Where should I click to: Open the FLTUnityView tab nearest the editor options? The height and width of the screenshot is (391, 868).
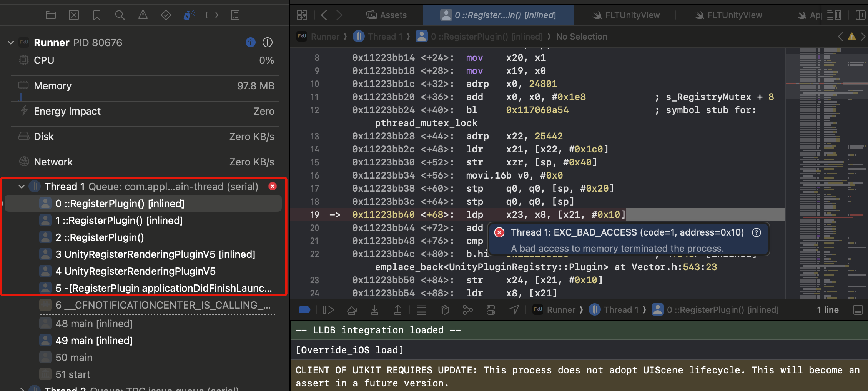pyautogui.click(x=728, y=15)
